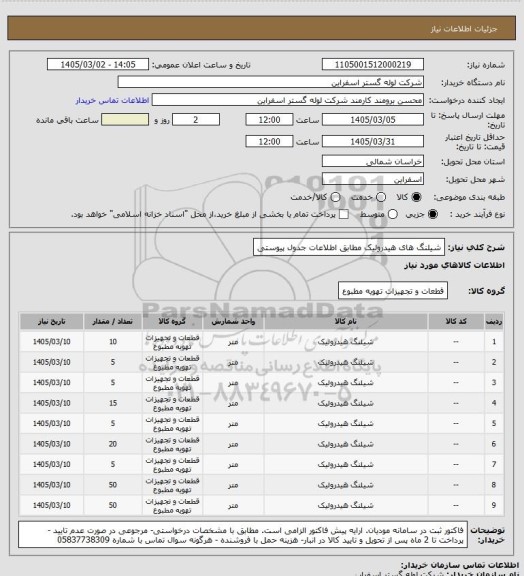Click the unit متر in row 2
Image resolution: width=524 pixels, height=576 pixels.
pyautogui.click(x=233, y=362)
